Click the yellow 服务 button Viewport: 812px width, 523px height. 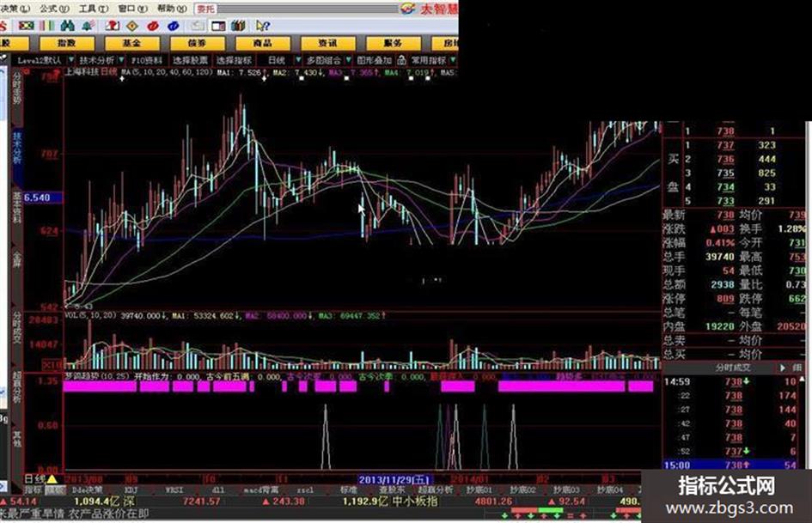coord(393,43)
